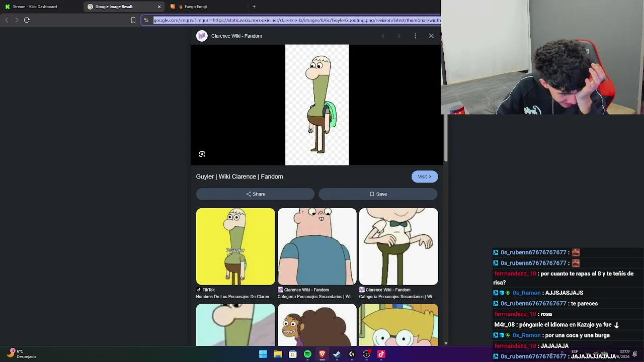644x362 pixels.
Task: Open the three-dot menu in preview panel
Action: coord(415,36)
